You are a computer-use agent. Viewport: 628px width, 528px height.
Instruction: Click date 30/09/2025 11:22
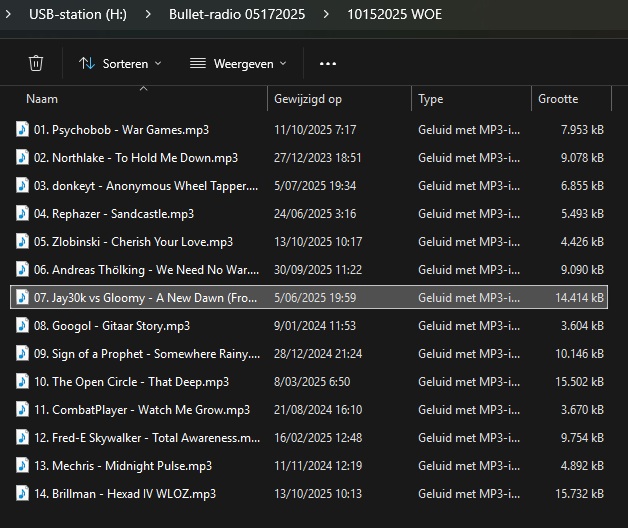(318, 270)
